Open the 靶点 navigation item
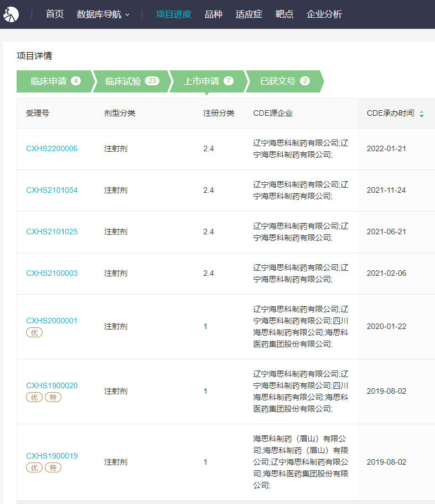 click(x=284, y=14)
